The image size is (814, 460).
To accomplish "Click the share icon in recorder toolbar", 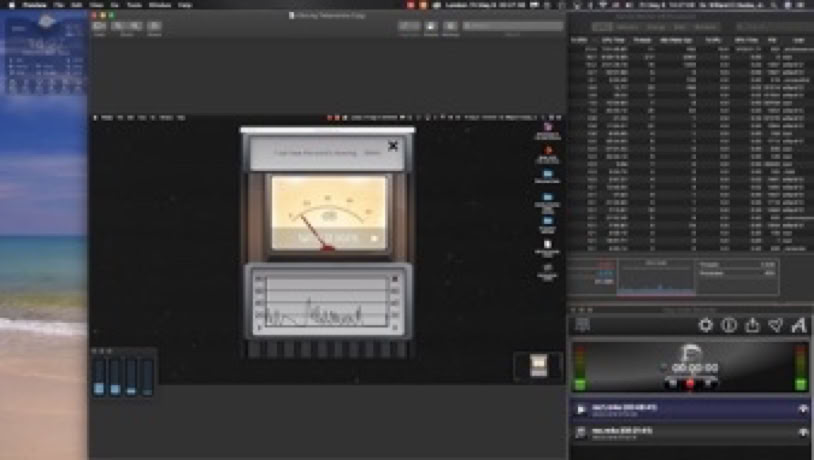I will (752, 325).
